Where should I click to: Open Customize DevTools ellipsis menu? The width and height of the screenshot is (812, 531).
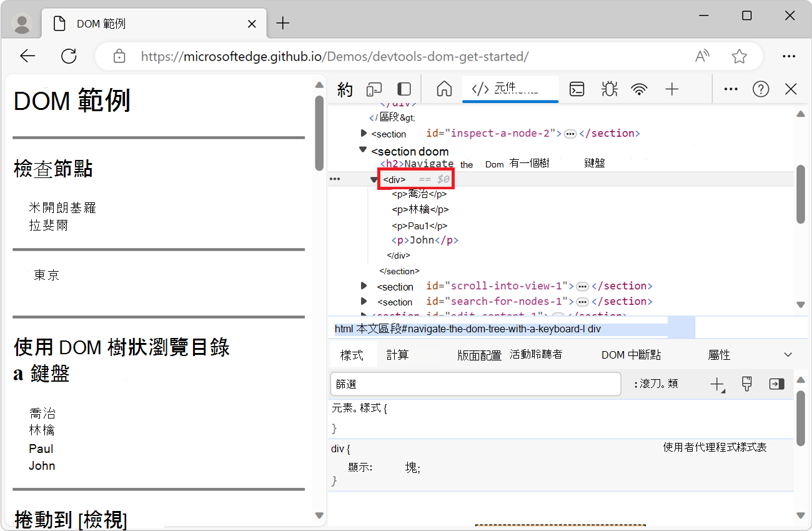[x=731, y=89]
